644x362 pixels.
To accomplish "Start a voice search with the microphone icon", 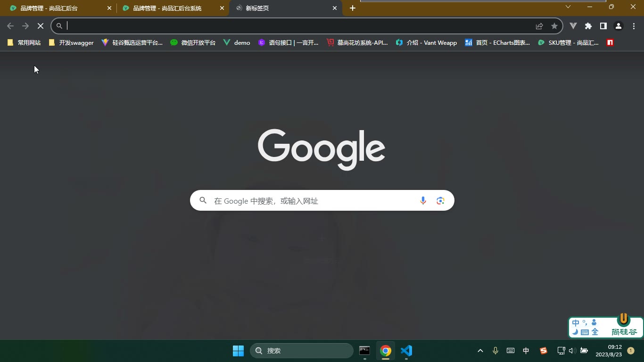I will [x=423, y=201].
